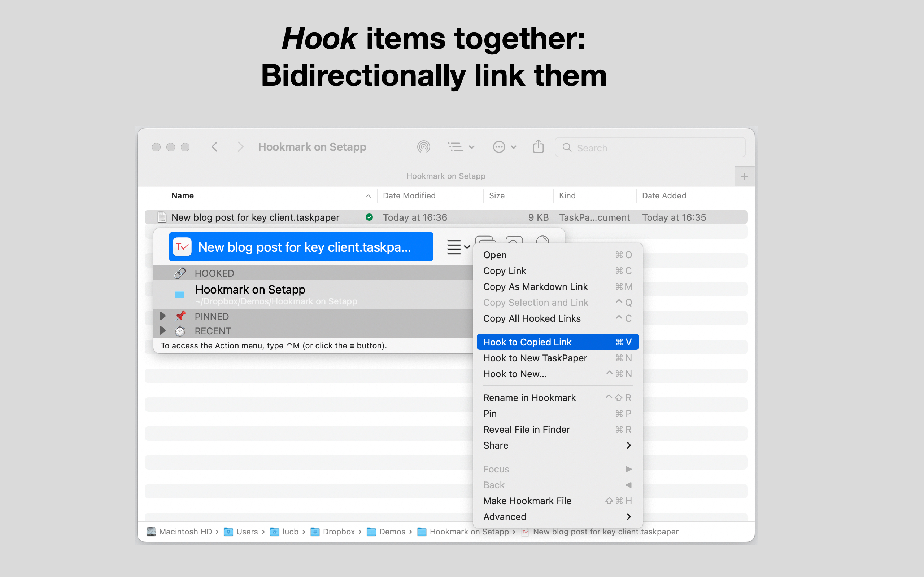Open the Advanced submenu
This screenshot has width=924, height=577.
505,516
